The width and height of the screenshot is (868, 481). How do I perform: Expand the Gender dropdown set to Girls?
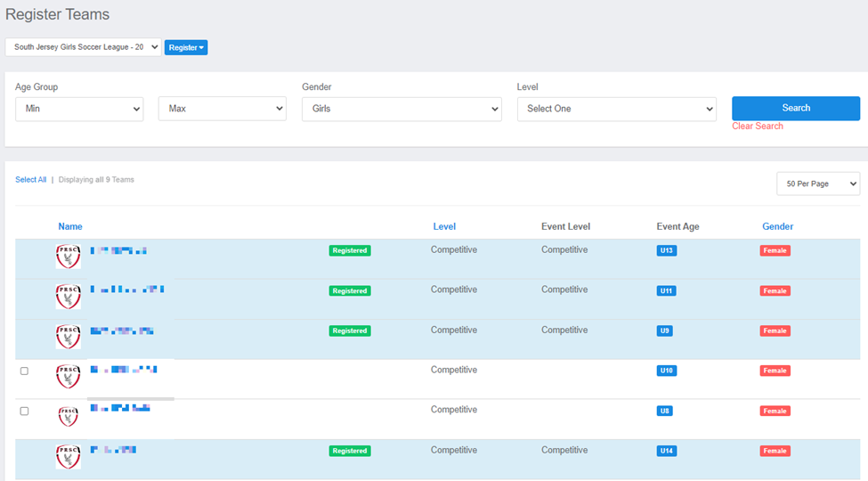click(402, 109)
